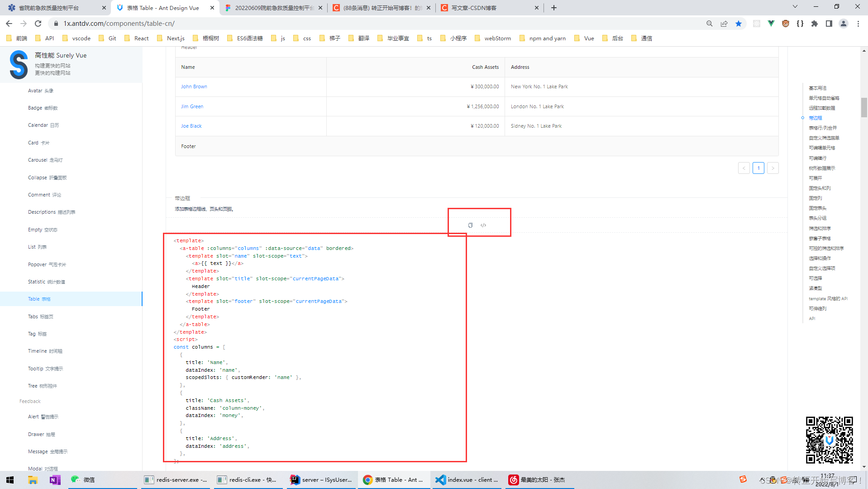Open Vue devtools extension icon
868x489 pixels.
(x=771, y=24)
